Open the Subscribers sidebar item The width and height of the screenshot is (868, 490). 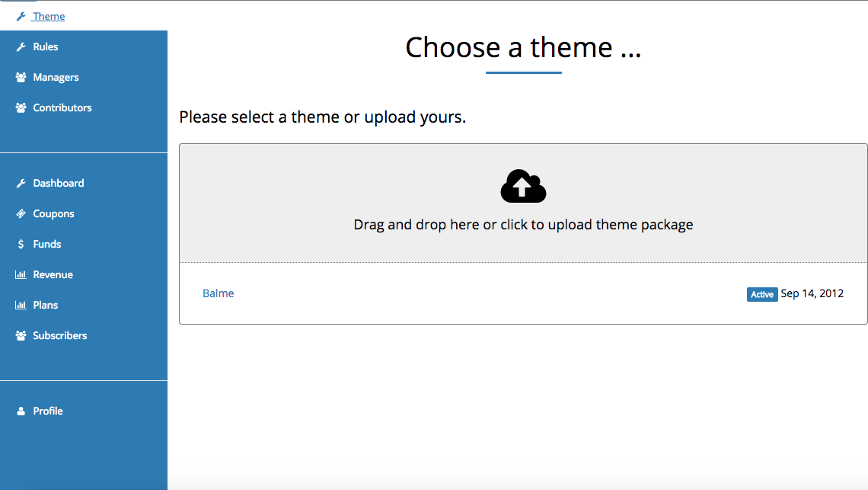click(84, 335)
